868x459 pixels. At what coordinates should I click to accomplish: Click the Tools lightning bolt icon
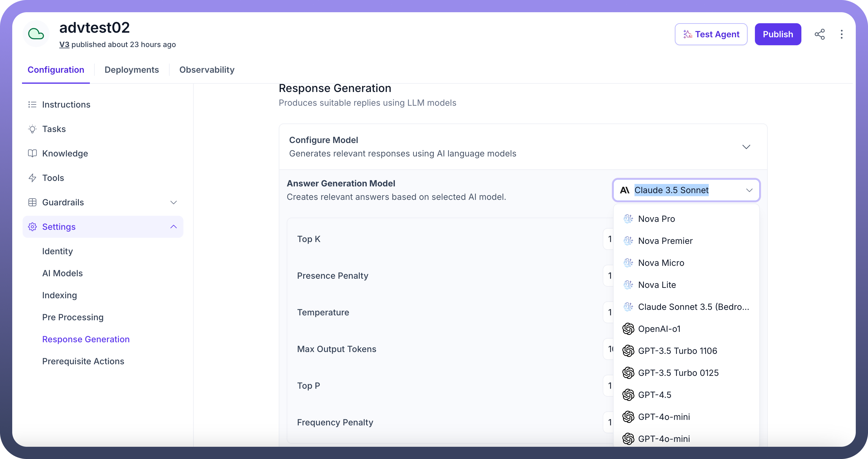pyautogui.click(x=32, y=178)
